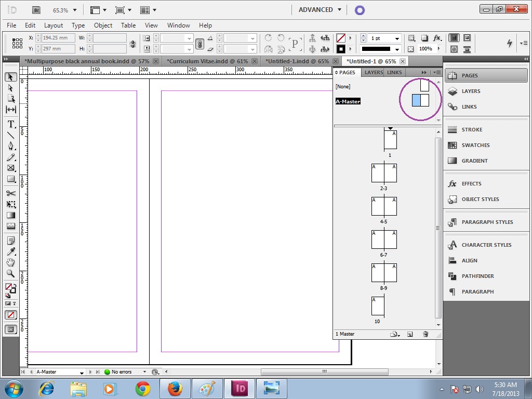The width and height of the screenshot is (532, 399).
Task: Select the Zoom tool
Action: tap(10, 274)
